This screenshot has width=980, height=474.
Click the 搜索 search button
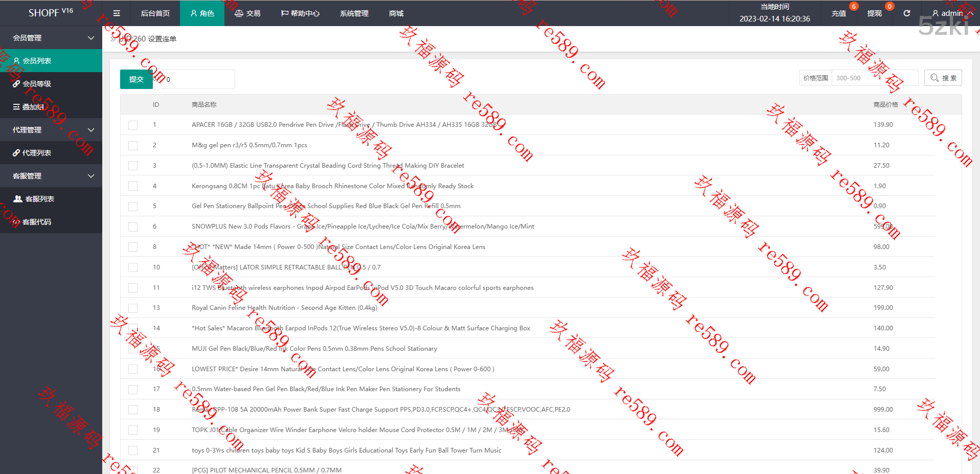(x=943, y=78)
